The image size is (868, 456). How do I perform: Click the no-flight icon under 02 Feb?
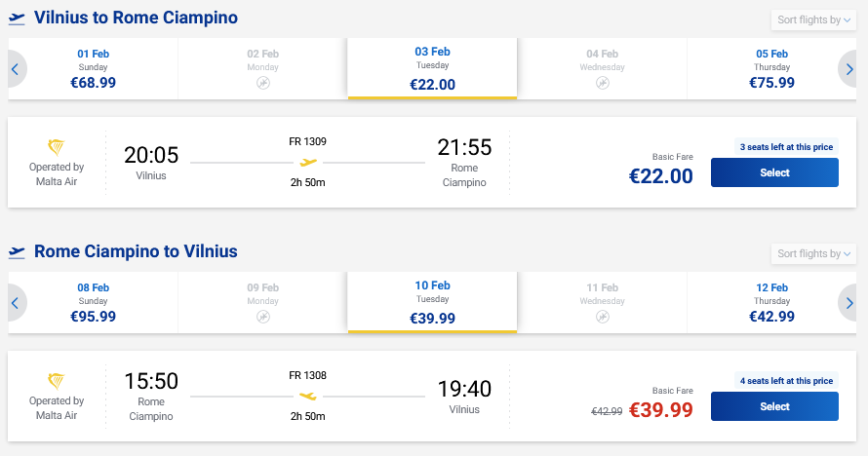262,84
